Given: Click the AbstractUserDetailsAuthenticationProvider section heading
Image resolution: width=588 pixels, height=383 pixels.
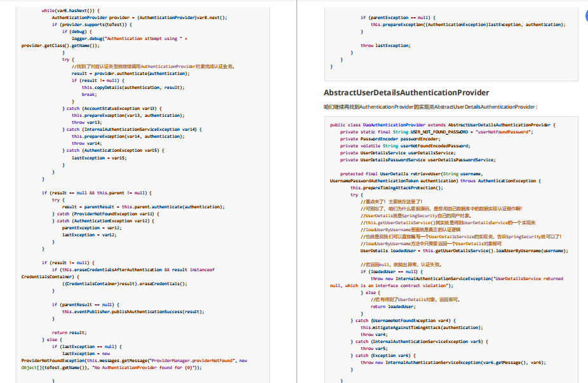Looking at the screenshot, I should point(406,93).
